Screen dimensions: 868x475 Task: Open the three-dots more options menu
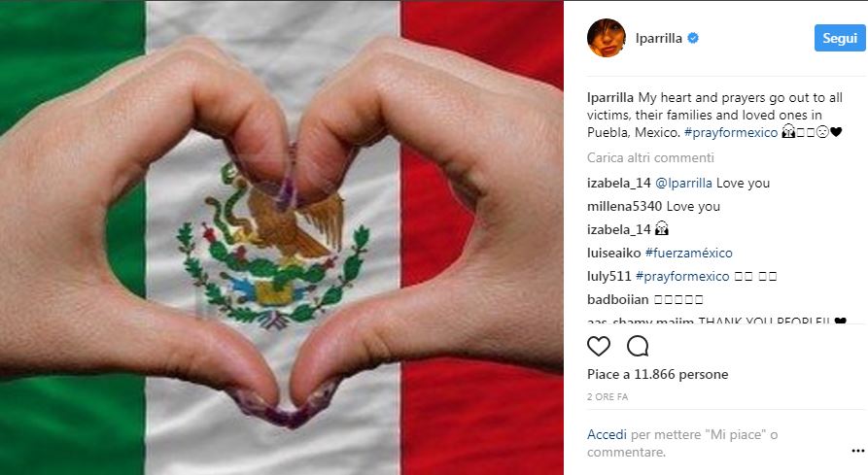(857, 452)
